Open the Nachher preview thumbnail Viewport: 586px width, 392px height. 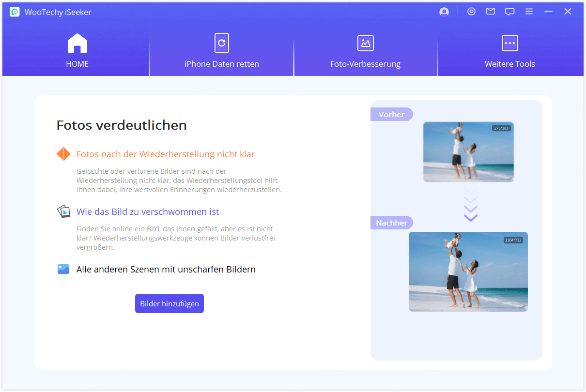tap(468, 271)
